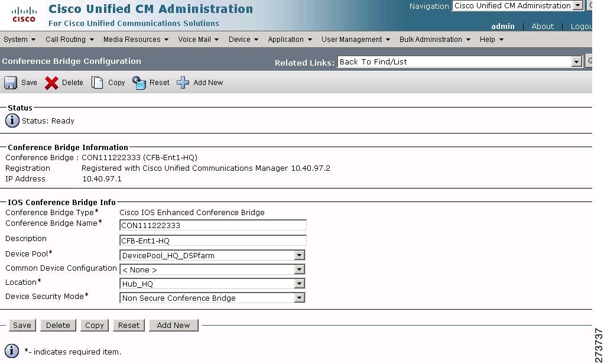
Task: Click the Reset toolbar icon
Action: point(139,82)
